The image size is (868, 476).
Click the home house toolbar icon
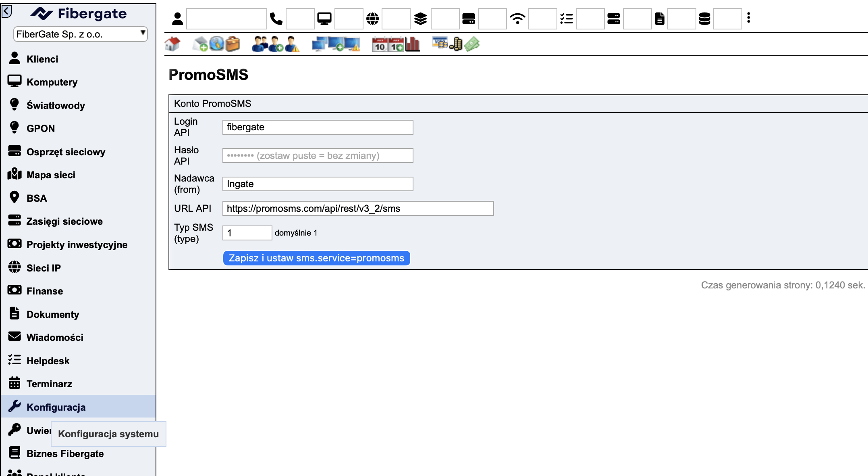[x=172, y=44]
